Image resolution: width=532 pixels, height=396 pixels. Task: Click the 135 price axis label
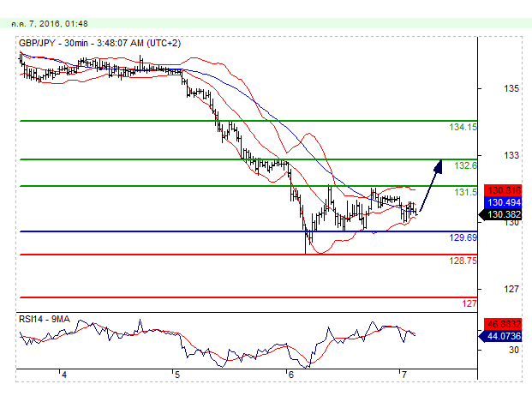pos(511,88)
